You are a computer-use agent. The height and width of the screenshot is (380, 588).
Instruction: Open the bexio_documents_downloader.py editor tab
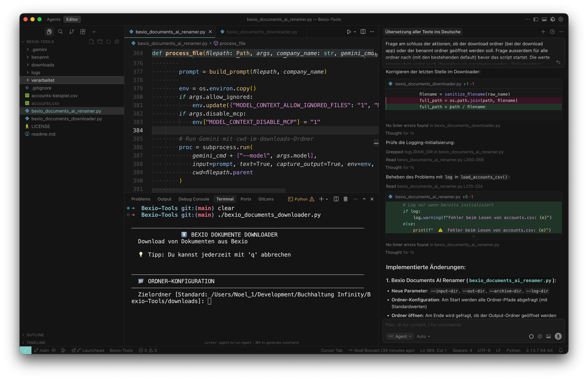click(262, 32)
